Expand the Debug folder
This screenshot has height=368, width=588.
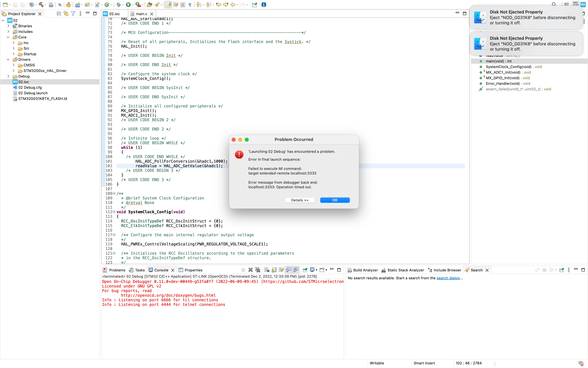coord(8,76)
